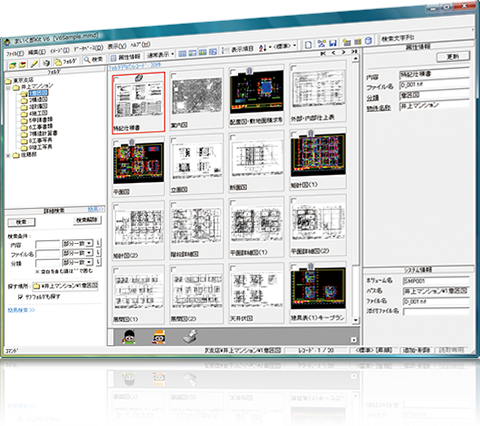
Task: Click the blue floppy-disk save icon
Action: (x=333, y=43)
